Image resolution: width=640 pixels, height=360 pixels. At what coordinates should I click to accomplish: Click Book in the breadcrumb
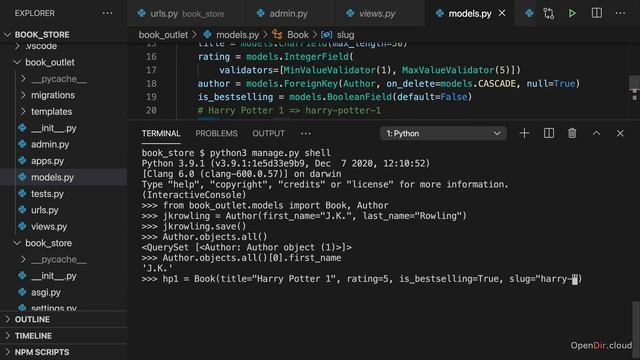click(298, 35)
